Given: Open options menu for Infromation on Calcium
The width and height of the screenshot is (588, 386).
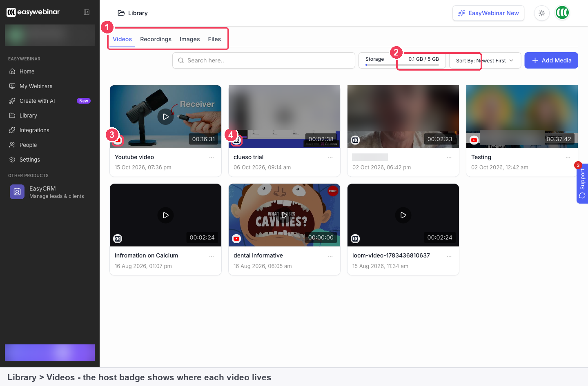Looking at the screenshot, I should tap(212, 256).
